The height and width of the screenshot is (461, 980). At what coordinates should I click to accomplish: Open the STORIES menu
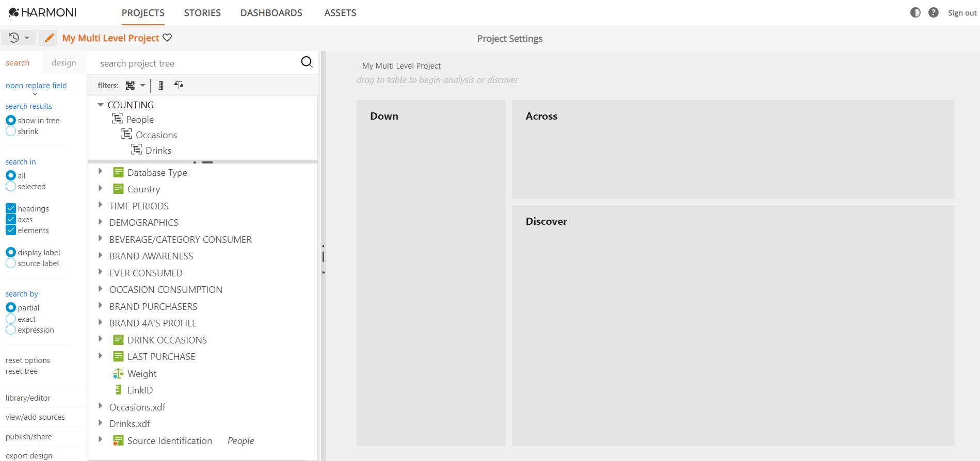pos(202,13)
